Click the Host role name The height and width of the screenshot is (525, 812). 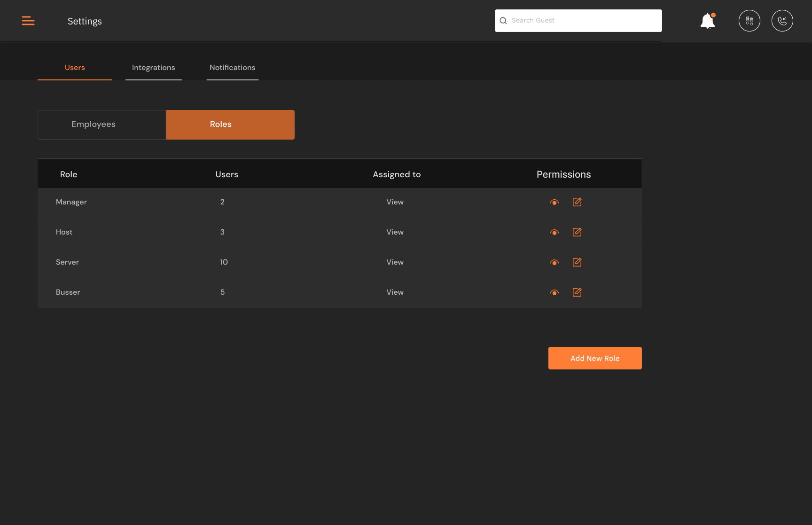coord(64,232)
